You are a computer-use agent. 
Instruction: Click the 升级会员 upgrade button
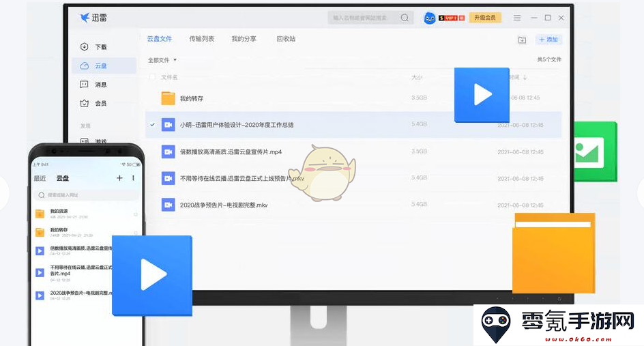[x=485, y=18]
